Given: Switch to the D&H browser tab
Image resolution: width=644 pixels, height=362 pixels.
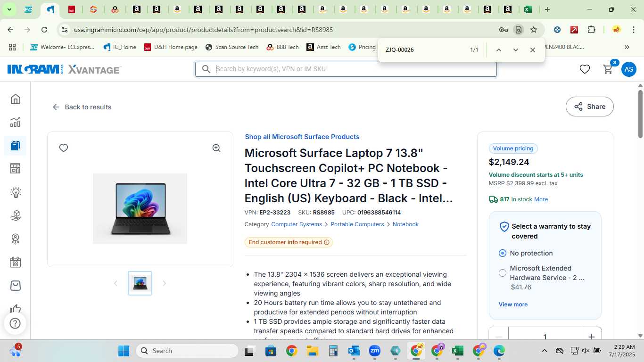Looking at the screenshot, I should click(72, 9).
